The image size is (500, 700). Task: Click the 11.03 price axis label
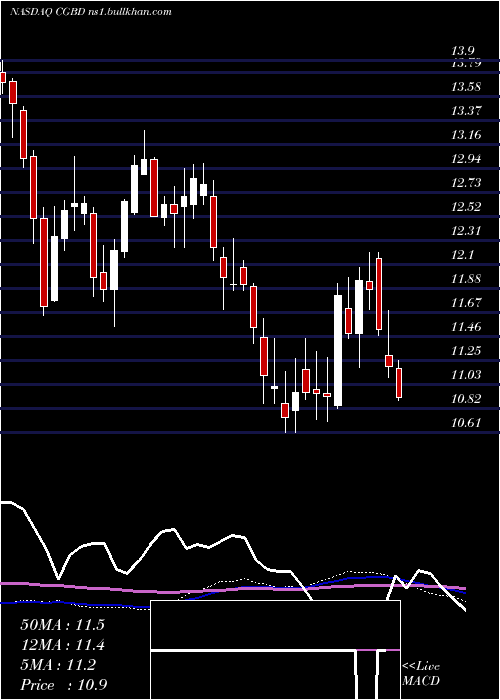pos(466,375)
